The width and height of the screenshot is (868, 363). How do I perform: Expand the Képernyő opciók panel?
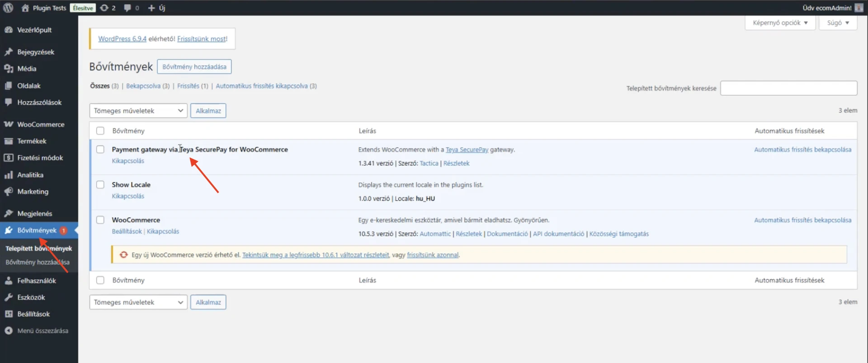(780, 23)
